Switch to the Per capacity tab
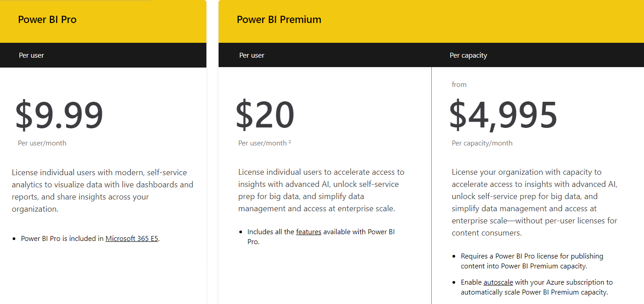This screenshot has height=304, width=644. point(468,55)
